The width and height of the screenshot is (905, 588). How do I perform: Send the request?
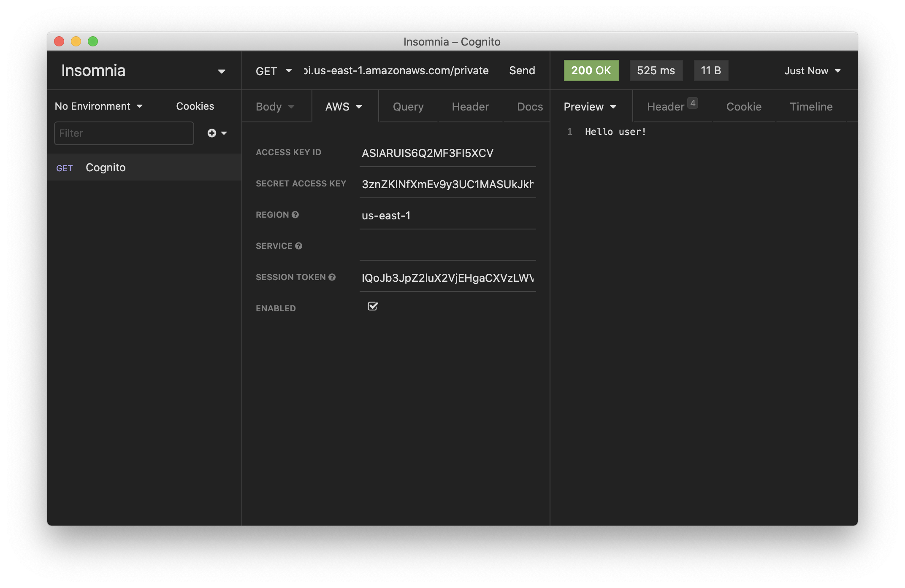[x=522, y=70]
